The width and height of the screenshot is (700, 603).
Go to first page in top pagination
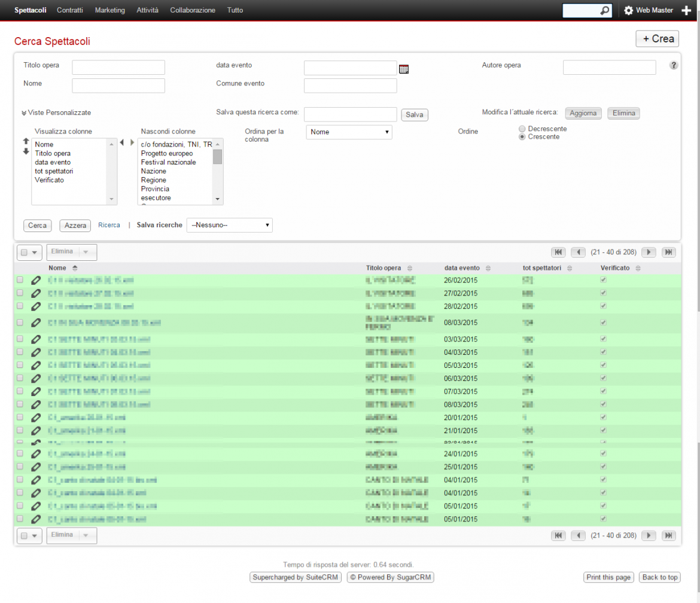[x=558, y=252]
